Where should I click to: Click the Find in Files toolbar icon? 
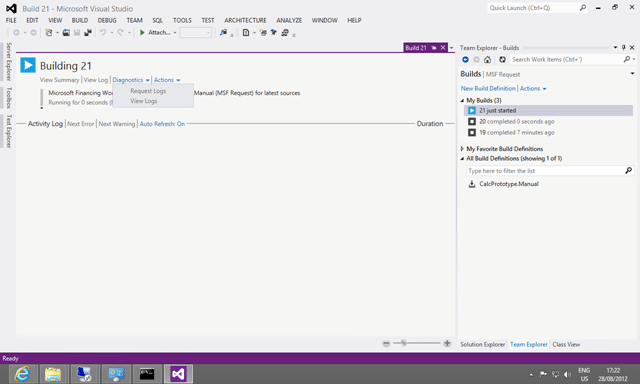click(x=223, y=33)
